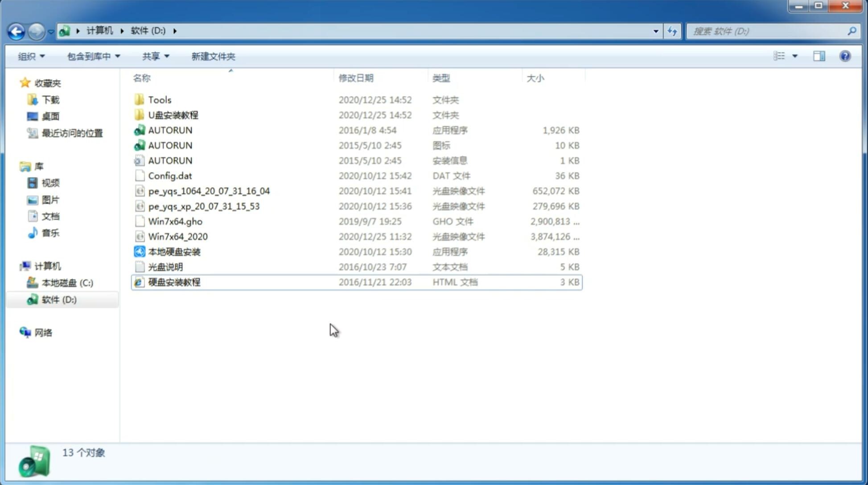Select 软件 (D:) drive in sidebar
The width and height of the screenshot is (868, 485).
click(x=58, y=299)
